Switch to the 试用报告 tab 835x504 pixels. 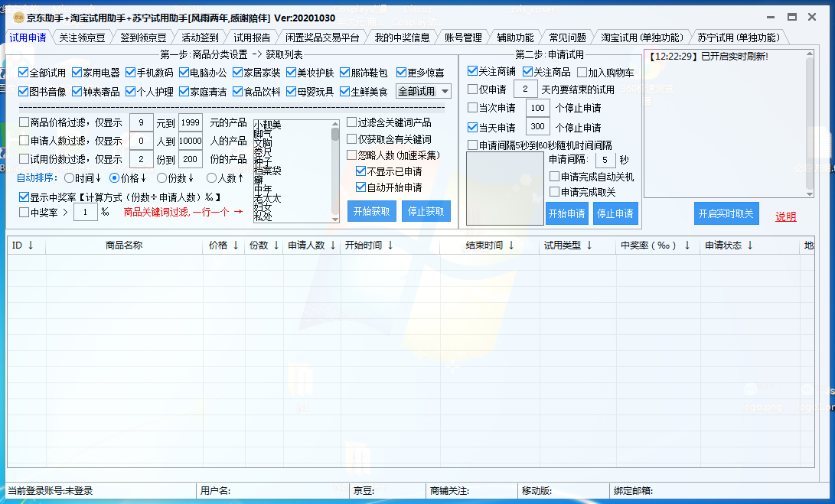click(253, 36)
